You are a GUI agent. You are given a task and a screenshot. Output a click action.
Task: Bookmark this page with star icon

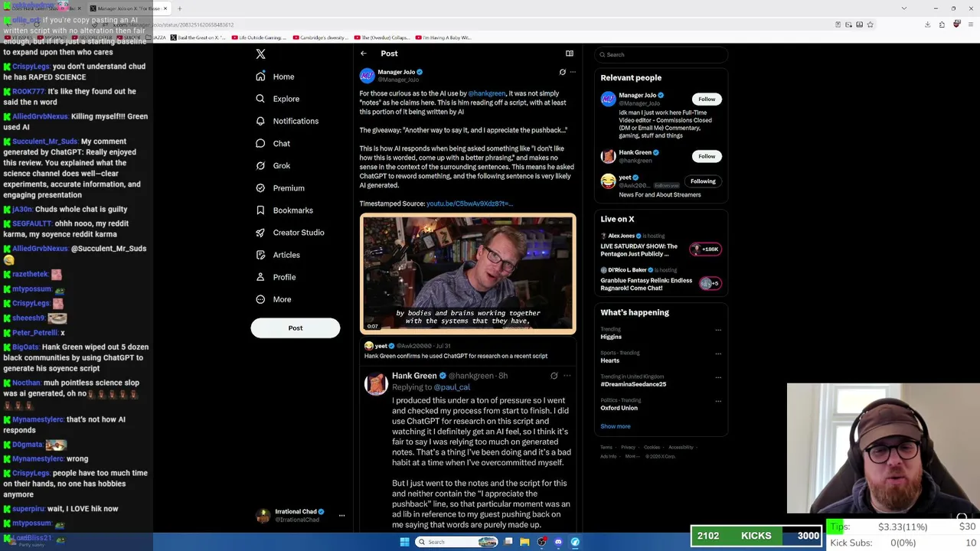[x=870, y=24]
